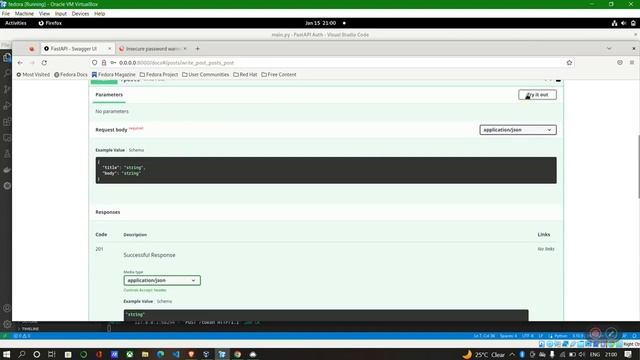Open VS Code Run and Debug view
The height and width of the screenshot is (360, 640).
point(7,106)
